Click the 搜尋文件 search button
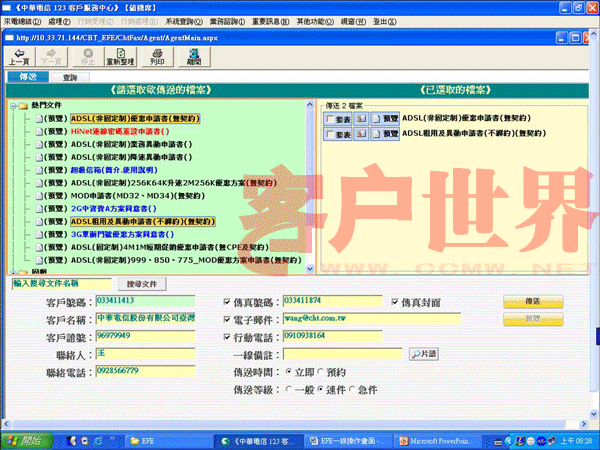 tap(142, 284)
